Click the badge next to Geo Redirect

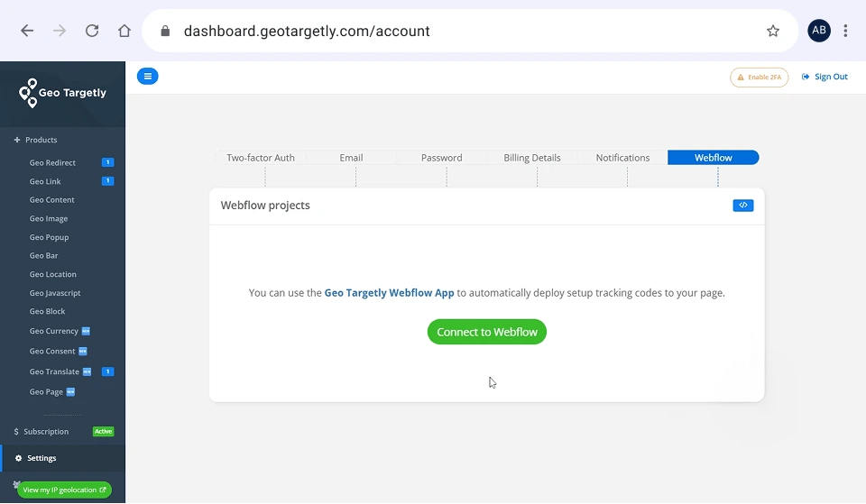pos(107,162)
